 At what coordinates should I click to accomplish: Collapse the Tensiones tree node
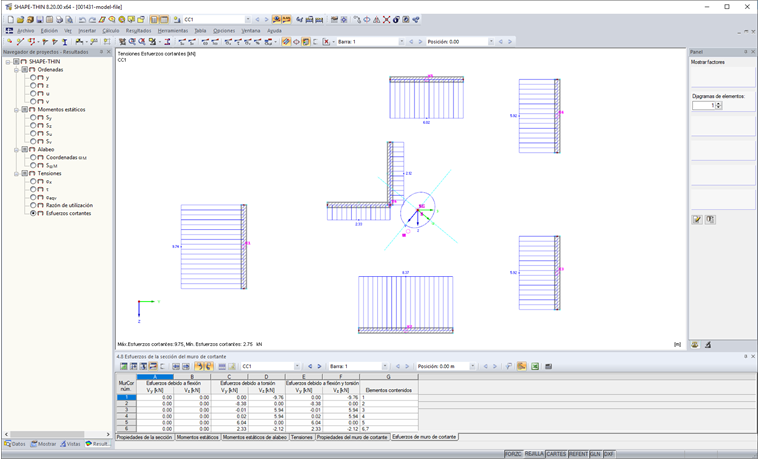(16, 173)
